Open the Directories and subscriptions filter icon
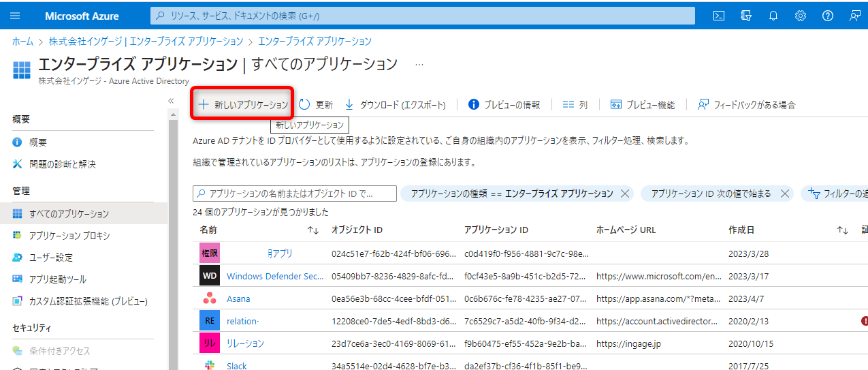Image resolution: width=868 pixels, height=370 pixels. pos(746,16)
